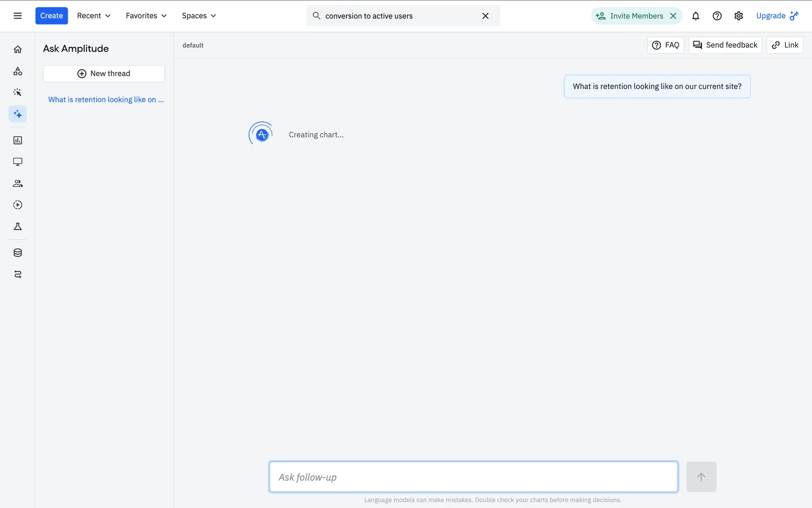Open the Data icon in the sidebar
The image size is (812, 508).
point(17,253)
